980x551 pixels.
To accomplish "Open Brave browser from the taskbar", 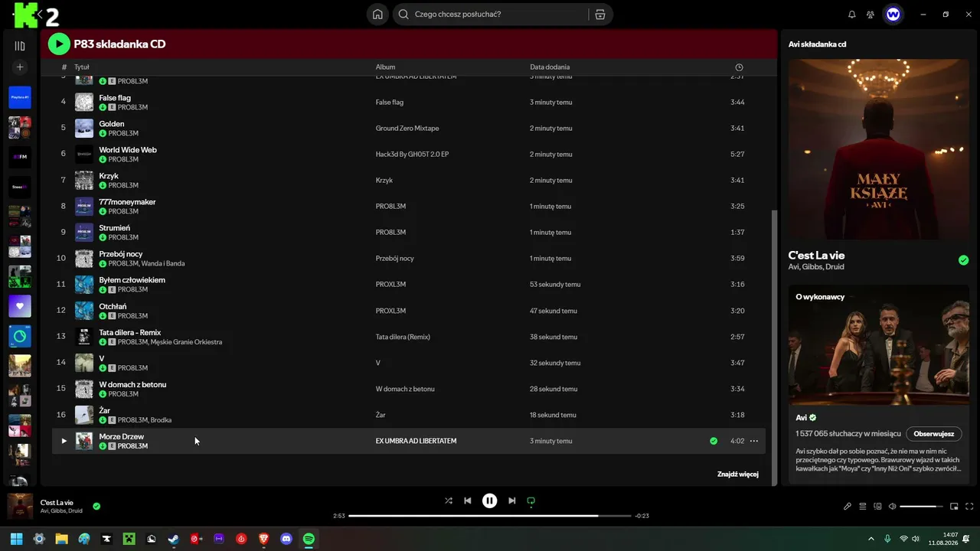I will point(264,539).
